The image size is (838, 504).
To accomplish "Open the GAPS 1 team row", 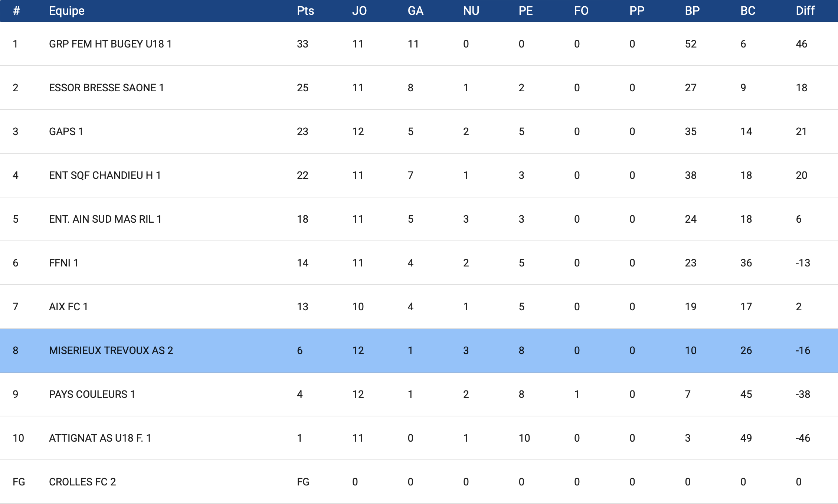I will click(x=66, y=132).
